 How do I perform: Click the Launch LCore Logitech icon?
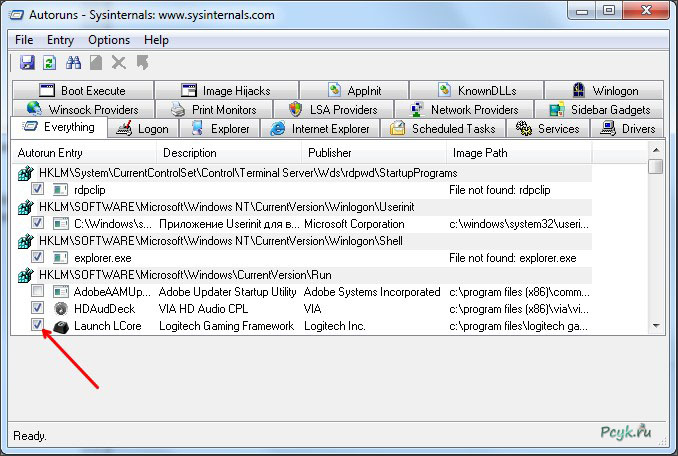[x=61, y=326]
